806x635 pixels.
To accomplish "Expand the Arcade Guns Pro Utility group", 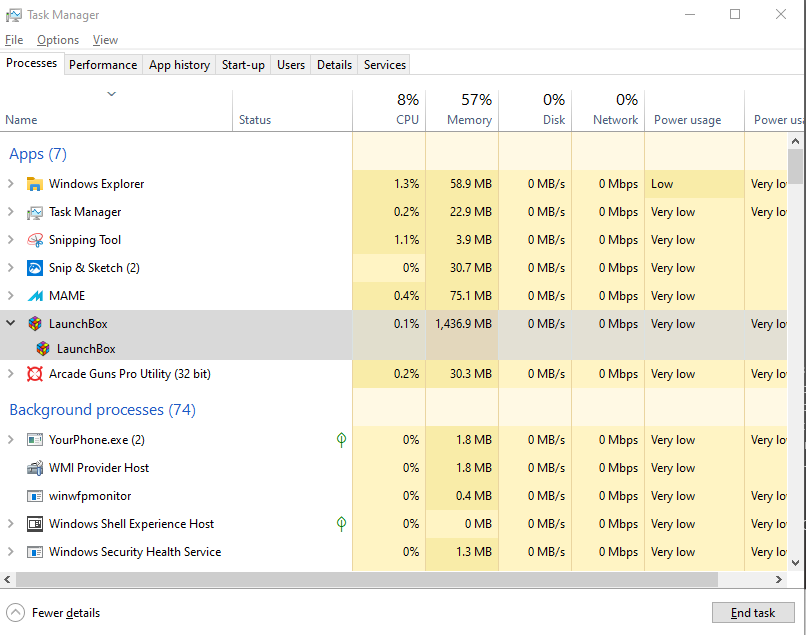I will pos(10,374).
